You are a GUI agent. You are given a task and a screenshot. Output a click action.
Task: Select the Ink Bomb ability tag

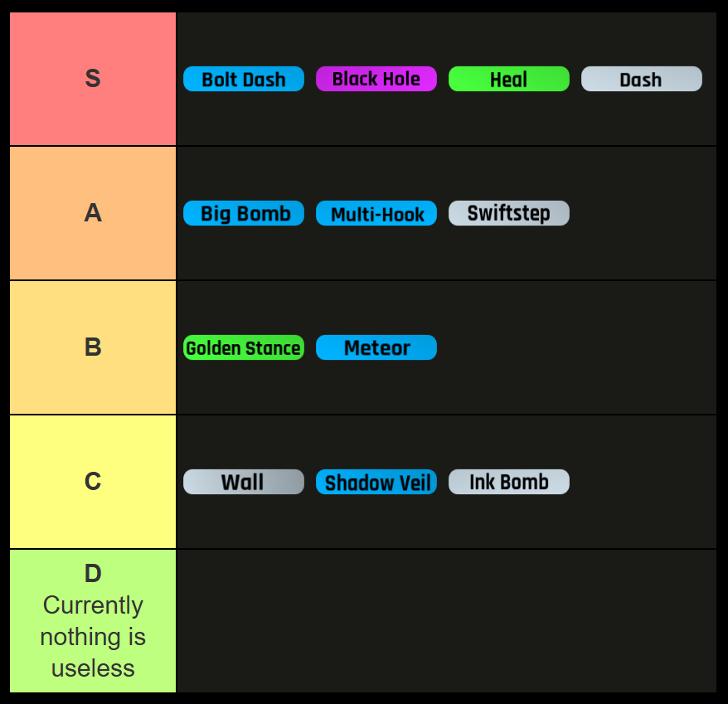(x=509, y=482)
